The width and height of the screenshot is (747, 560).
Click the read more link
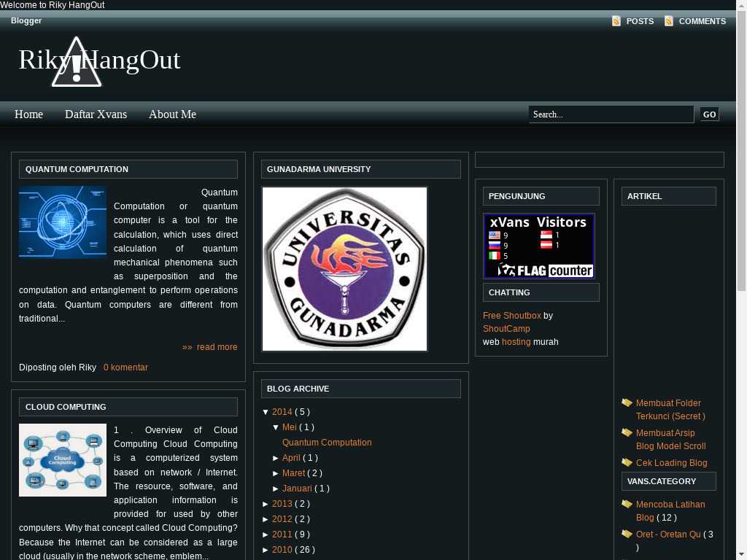click(217, 347)
